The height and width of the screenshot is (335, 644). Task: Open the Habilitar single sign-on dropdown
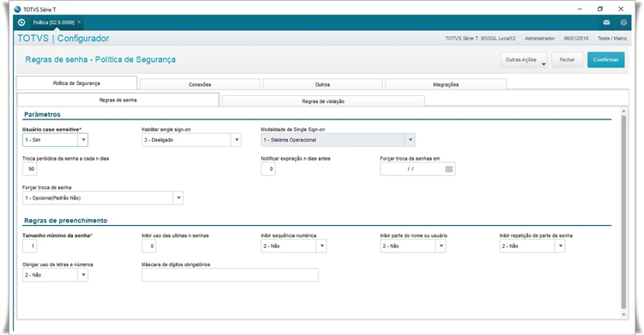(x=237, y=140)
